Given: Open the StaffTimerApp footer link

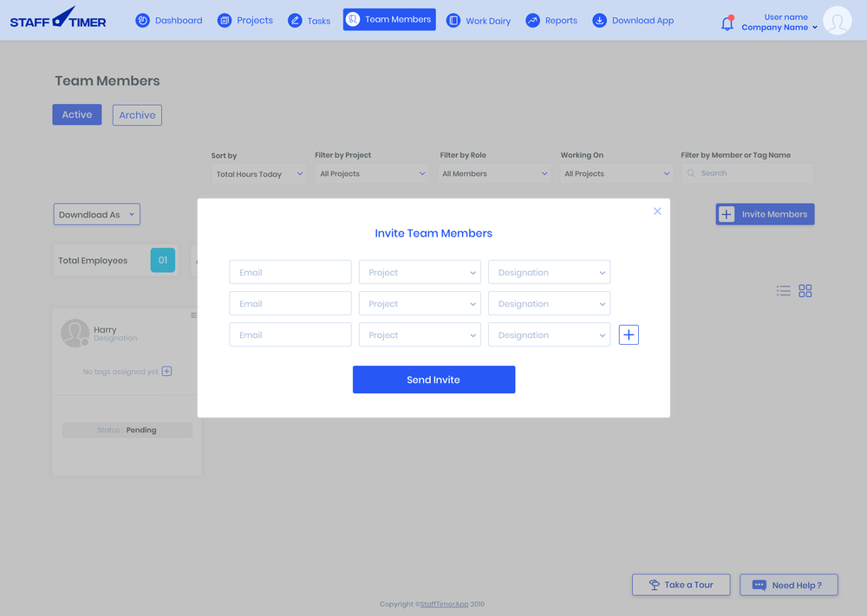Looking at the screenshot, I should click(444, 605).
